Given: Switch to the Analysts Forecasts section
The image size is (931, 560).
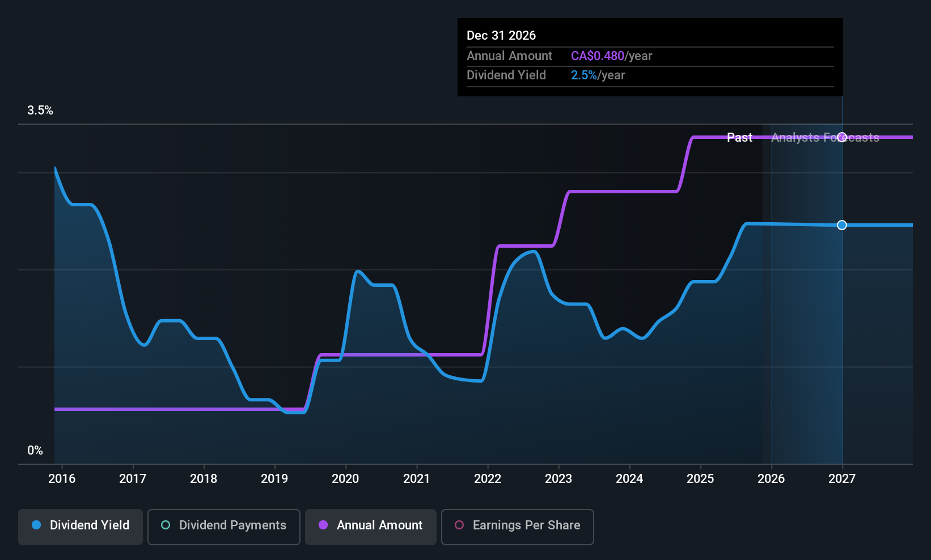Looking at the screenshot, I should point(825,137).
